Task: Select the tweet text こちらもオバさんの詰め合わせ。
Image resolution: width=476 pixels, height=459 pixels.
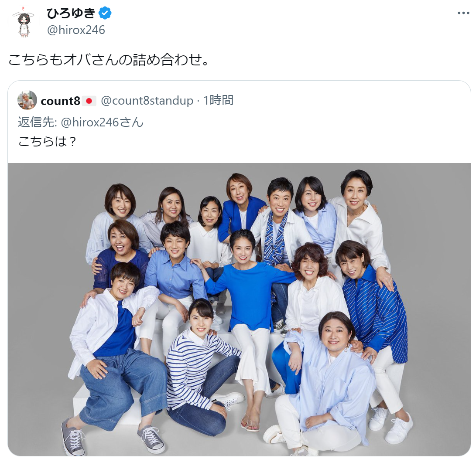Action: pyautogui.click(x=108, y=59)
